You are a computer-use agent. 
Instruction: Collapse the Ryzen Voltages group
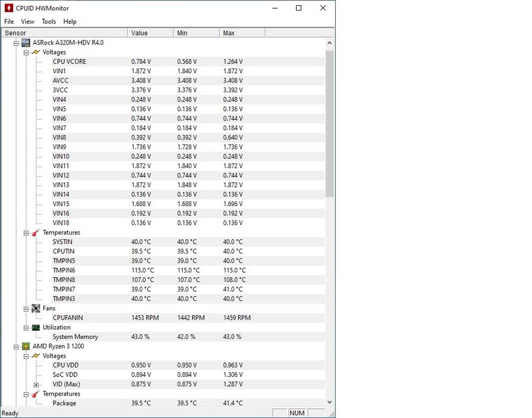click(26, 356)
